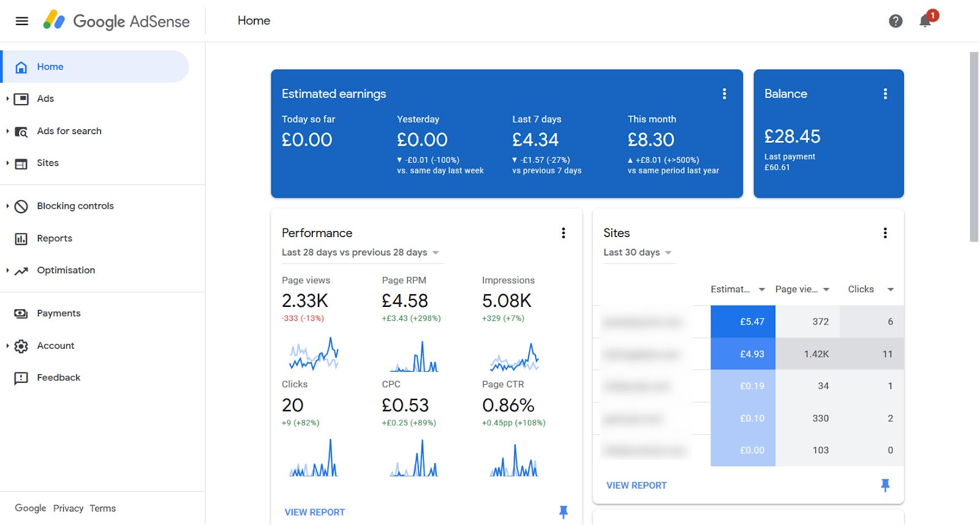Change Performance date range dropdown
Screen dimensions: 980x525
[x=360, y=252]
